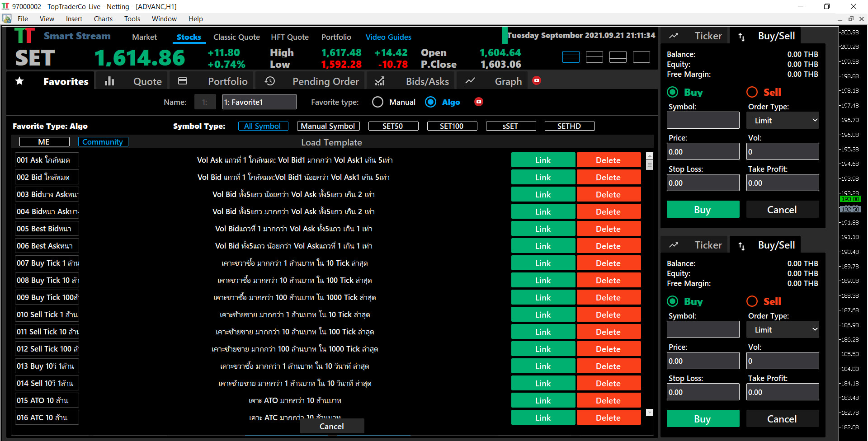The image size is (868, 441).
Task: Click the Favorites star icon
Action: tap(19, 81)
